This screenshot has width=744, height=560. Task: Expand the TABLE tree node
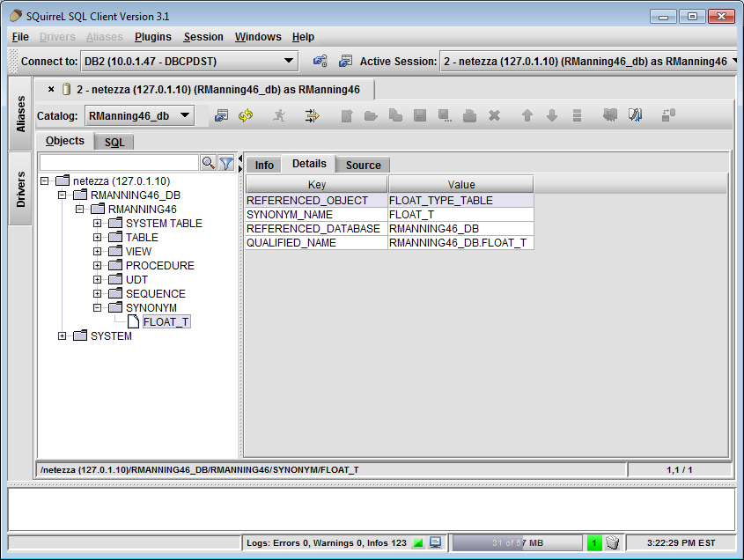(x=98, y=238)
